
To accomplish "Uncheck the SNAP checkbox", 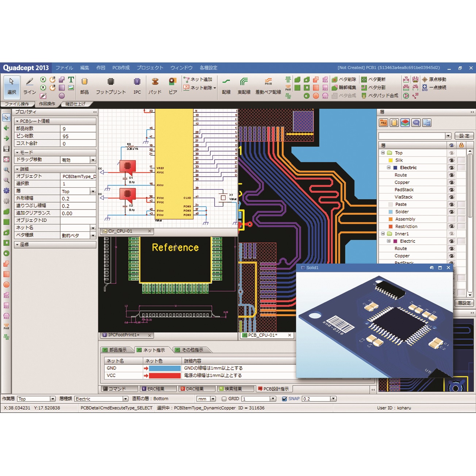I will pos(284,399).
